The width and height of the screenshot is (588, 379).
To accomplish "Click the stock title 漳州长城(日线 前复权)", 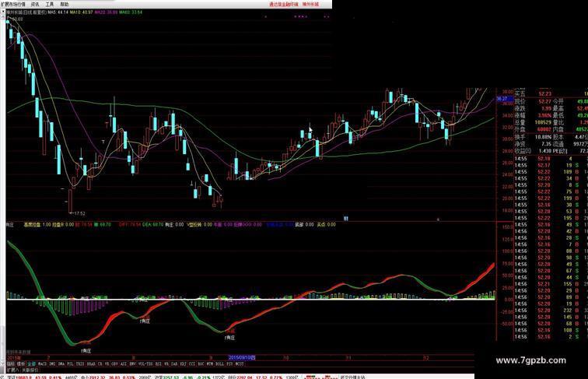I will point(27,12).
